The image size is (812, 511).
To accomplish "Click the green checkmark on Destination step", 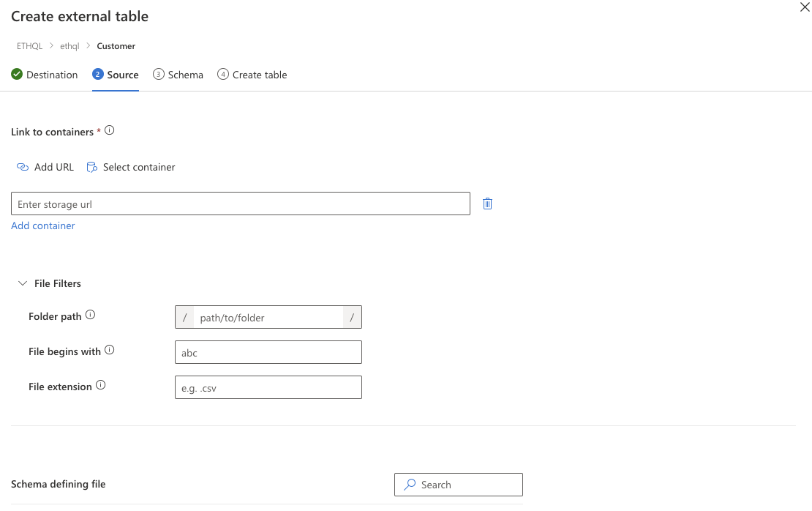I will [15, 74].
